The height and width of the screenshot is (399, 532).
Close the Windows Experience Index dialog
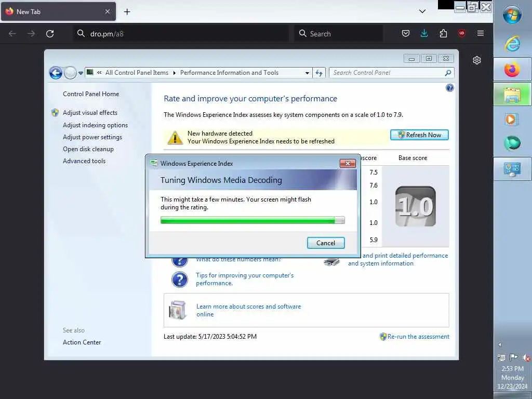click(x=348, y=164)
